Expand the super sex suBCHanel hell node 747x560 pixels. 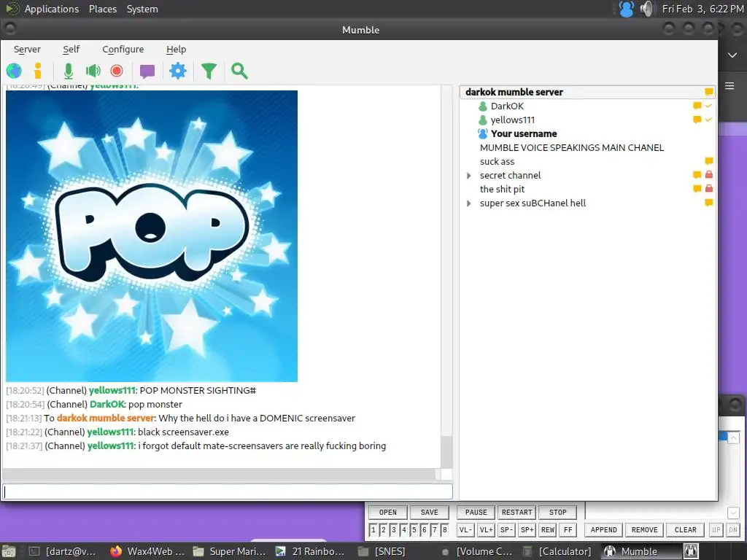click(x=469, y=203)
